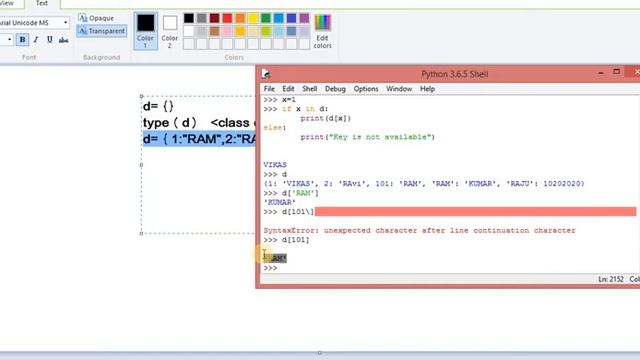Click the SyntaxError message line
640x360 pixels.
(x=419, y=231)
